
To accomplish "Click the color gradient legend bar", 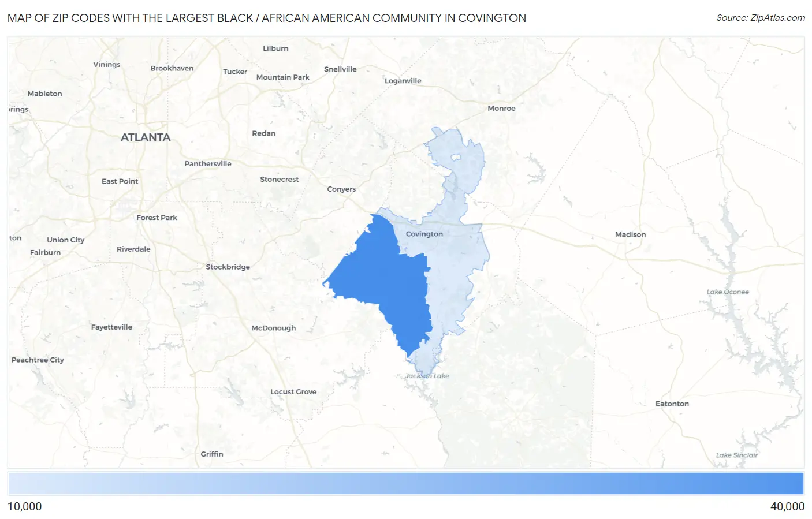I will click(406, 484).
